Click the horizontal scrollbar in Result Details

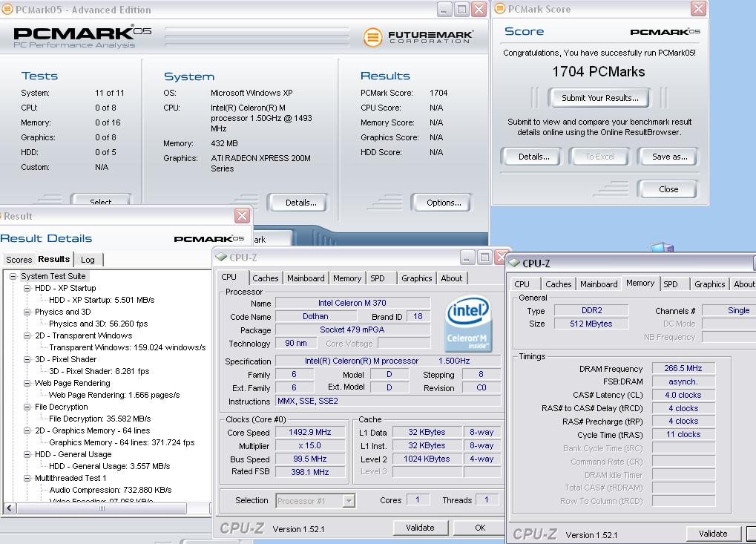point(101,508)
